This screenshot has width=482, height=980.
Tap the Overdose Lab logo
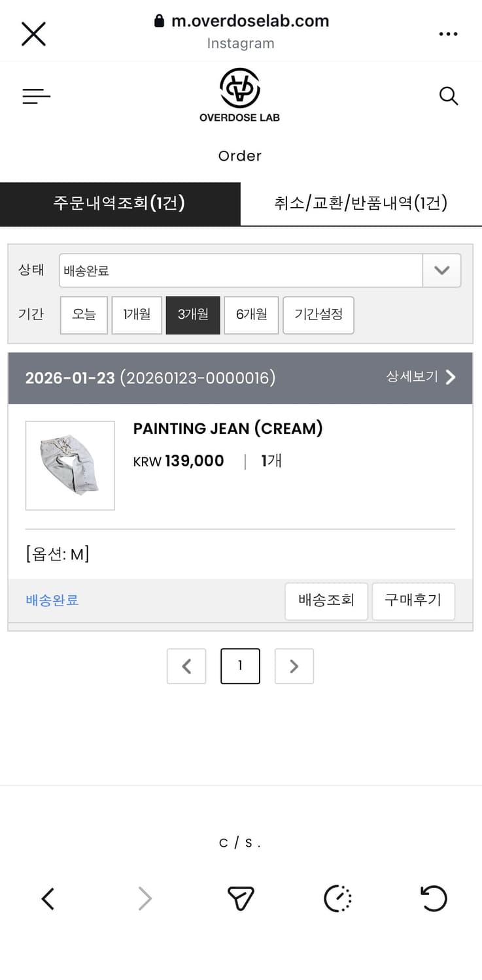[x=239, y=95]
